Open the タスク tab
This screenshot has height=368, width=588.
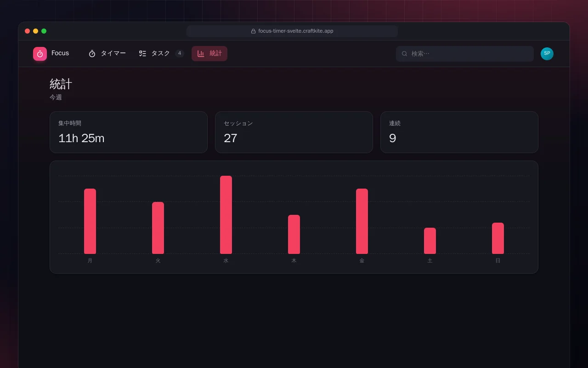click(161, 54)
